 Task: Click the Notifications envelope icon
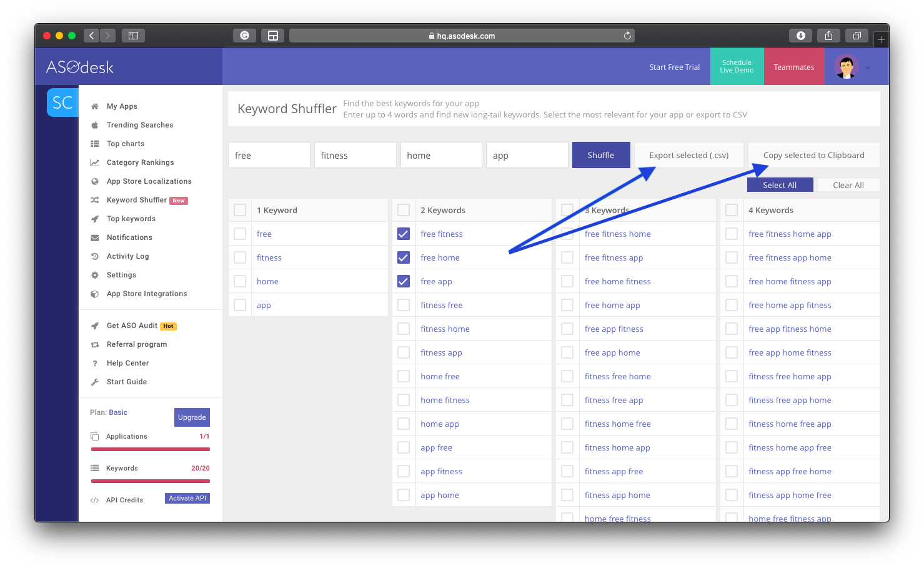[95, 237]
